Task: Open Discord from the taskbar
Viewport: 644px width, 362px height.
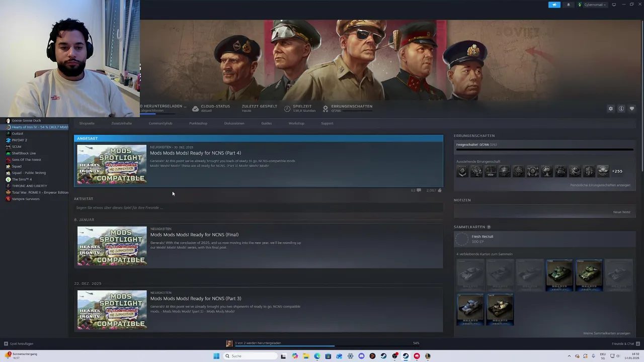Action: [x=361, y=356]
